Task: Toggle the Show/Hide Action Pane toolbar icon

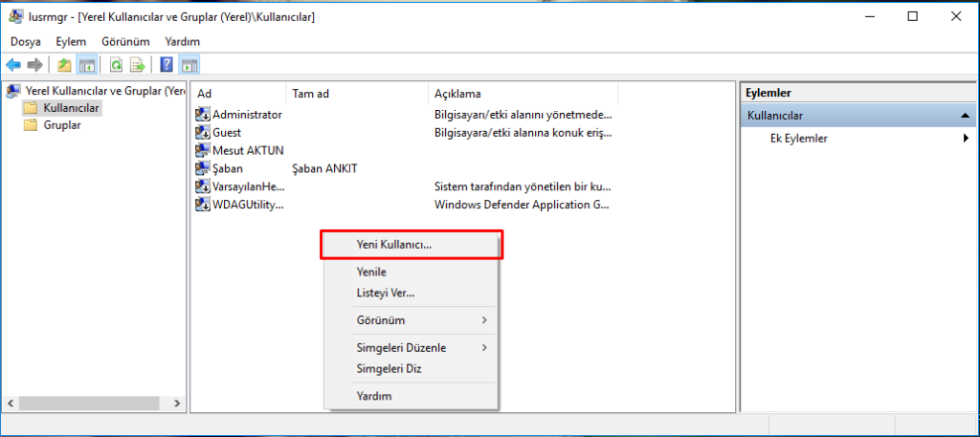Action: (x=189, y=64)
